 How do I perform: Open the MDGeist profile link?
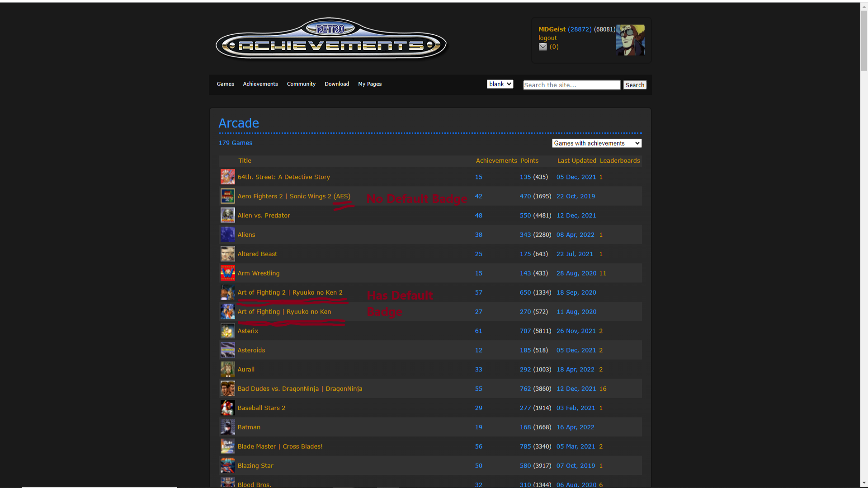pos(552,29)
